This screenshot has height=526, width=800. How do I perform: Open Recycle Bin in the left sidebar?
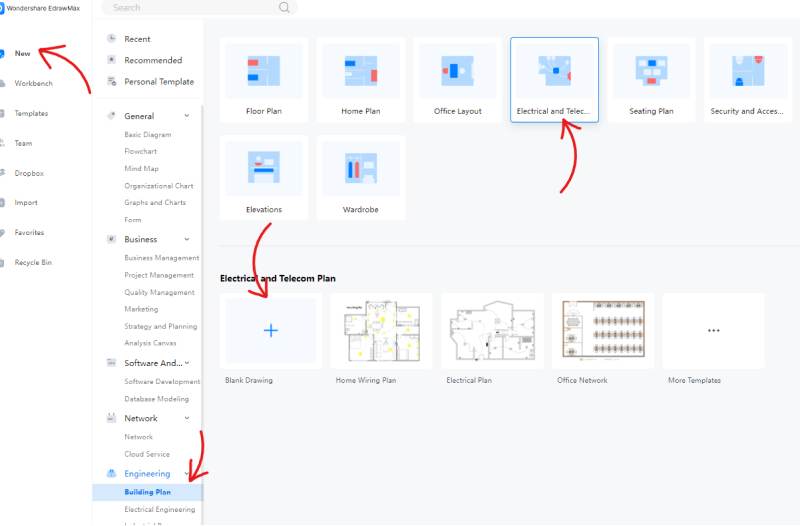pos(33,262)
